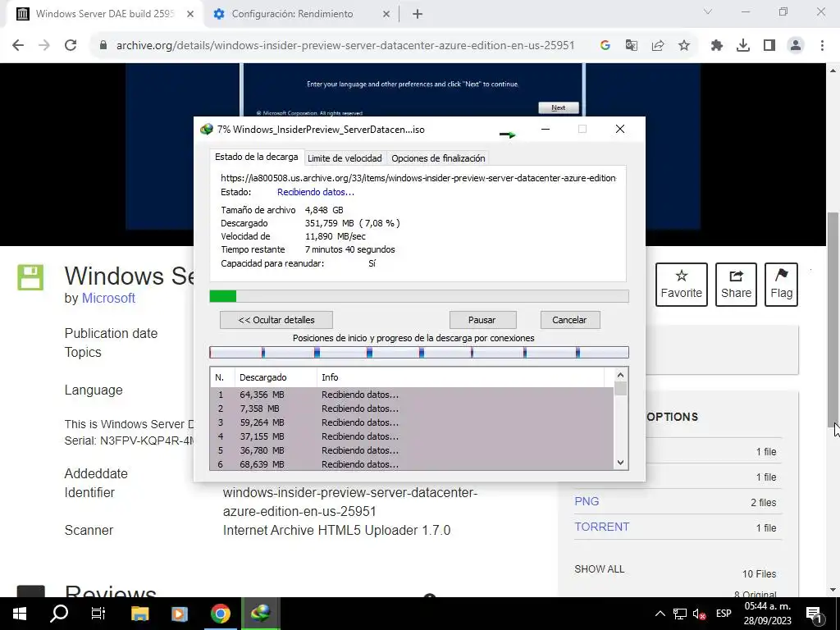840x630 pixels.
Task: Open Chrome downloads icon
Action: (x=743, y=46)
